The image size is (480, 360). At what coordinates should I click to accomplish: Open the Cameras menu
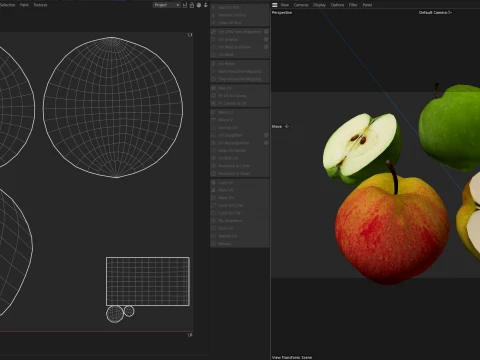coord(301,5)
